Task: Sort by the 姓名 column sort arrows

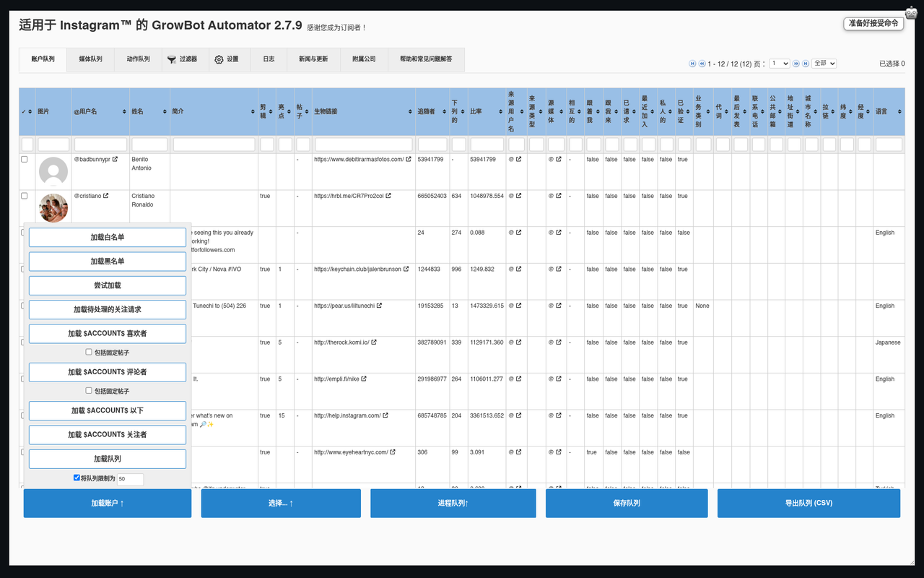Action: pos(165,112)
